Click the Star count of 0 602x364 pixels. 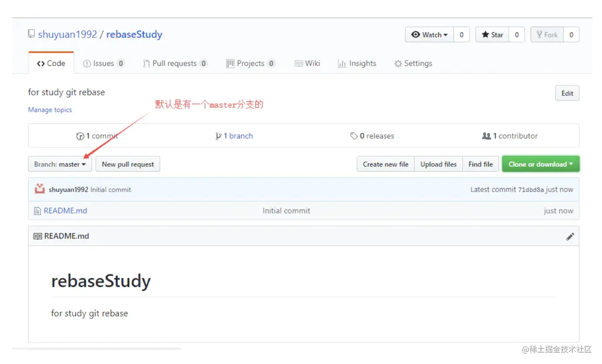click(x=517, y=35)
